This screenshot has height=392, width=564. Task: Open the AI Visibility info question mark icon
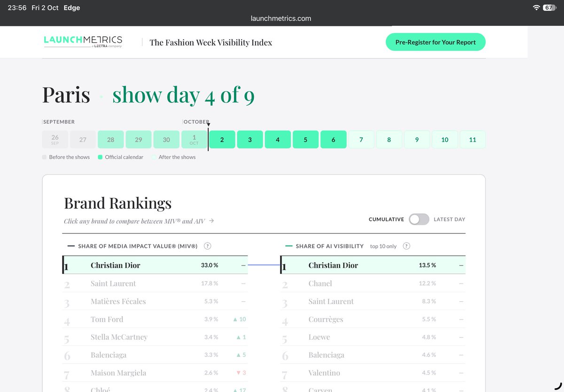[x=407, y=246]
